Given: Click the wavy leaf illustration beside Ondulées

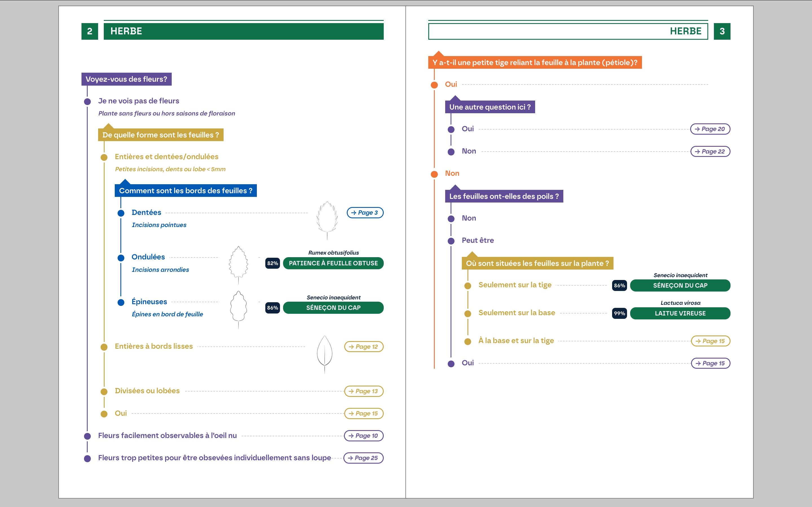Looking at the screenshot, I should point(238,263).
